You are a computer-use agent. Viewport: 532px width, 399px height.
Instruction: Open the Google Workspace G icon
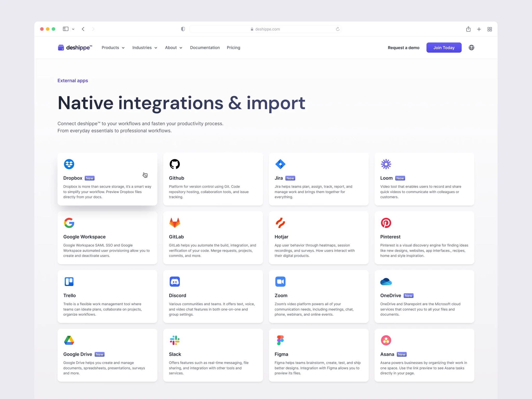pyautogui.click(x=69, y=223)
